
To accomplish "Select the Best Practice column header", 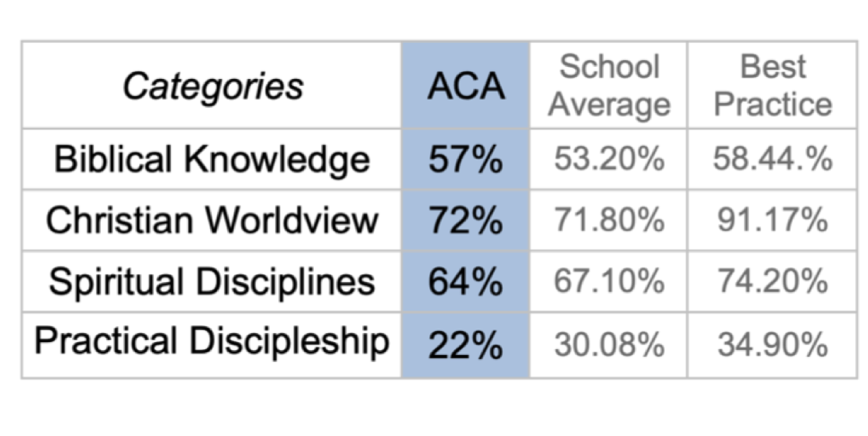I will click(x=772, y=86).
